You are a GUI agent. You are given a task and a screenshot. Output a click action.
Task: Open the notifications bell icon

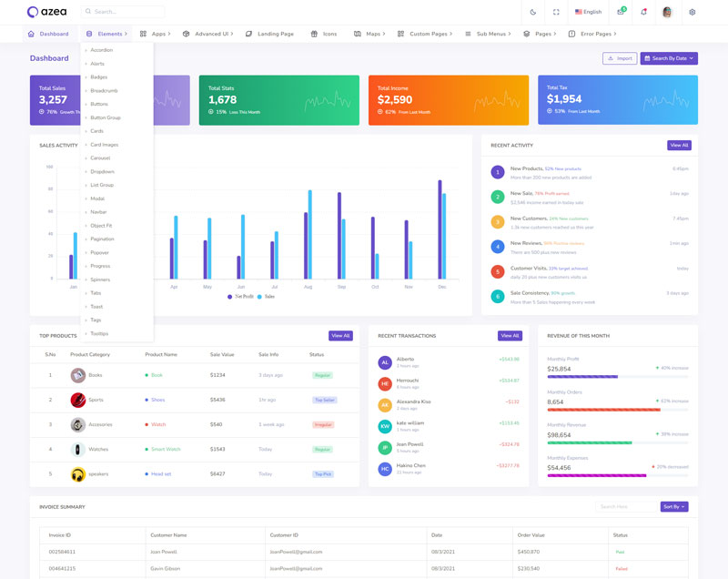[643, 12]
